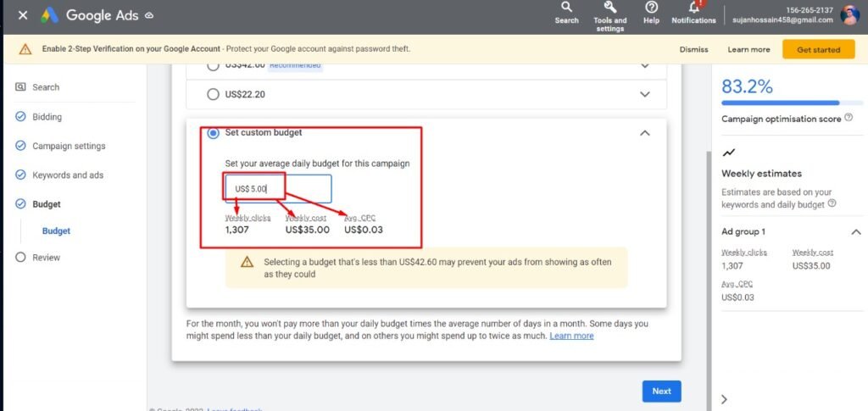This screenshot has height=411, width=868.
Task: Select the US$42.60 recommended budget option
Action: [x=213, y=65]
